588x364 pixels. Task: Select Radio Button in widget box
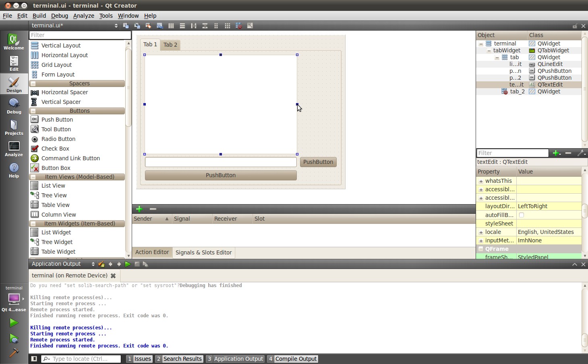(x=58, y=139)
